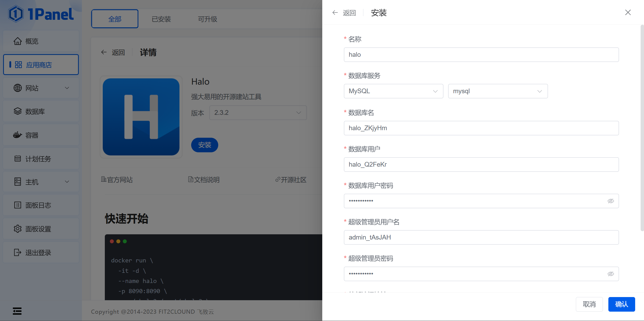Switch to the 全部 tab
The image size is (644, 321).
115,19
